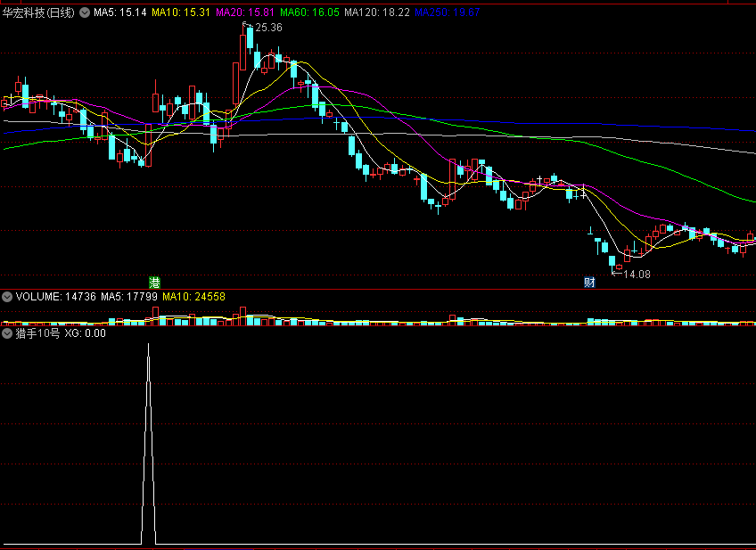
Task: Click the 14.08 low price label
Action: point(637,275)
